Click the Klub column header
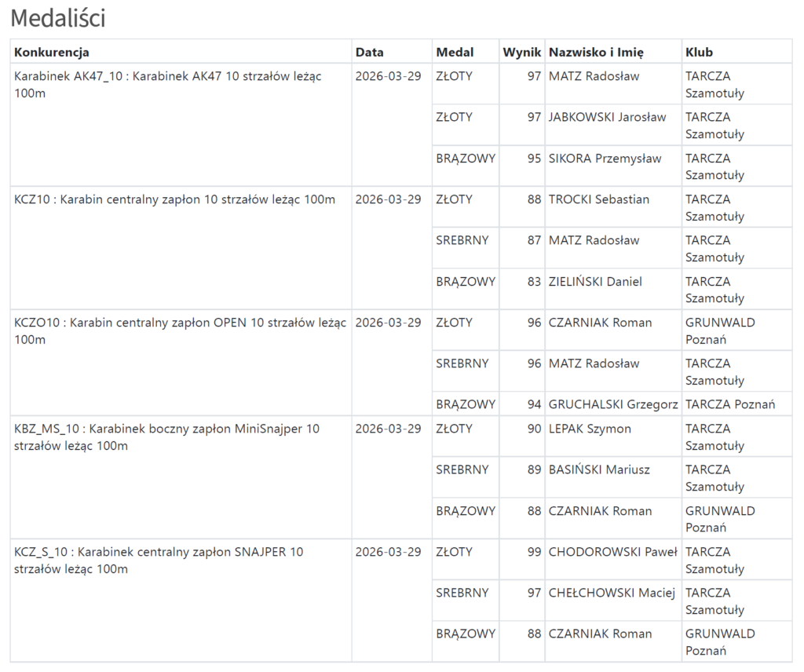Viewport: 804px width, 672px height. pos(699,52)
